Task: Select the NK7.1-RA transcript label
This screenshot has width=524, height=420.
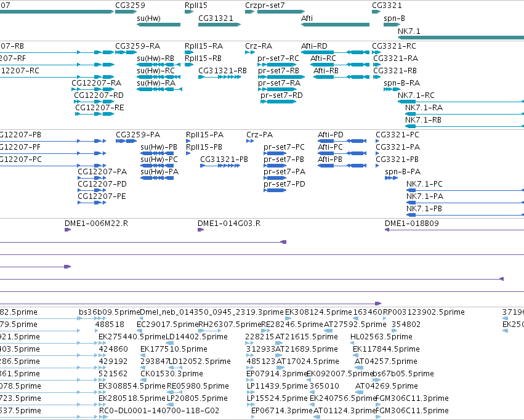Action: point(424,108)
